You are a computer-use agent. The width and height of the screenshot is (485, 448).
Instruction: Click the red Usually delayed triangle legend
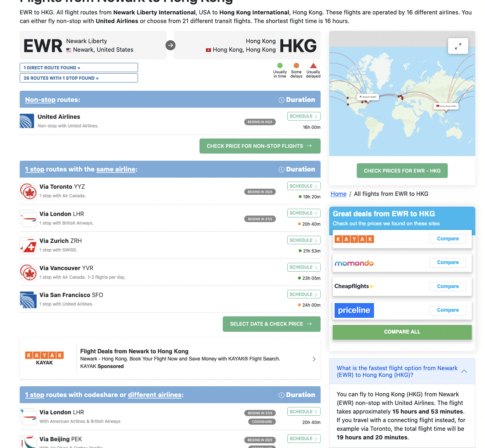click(313, 66)
